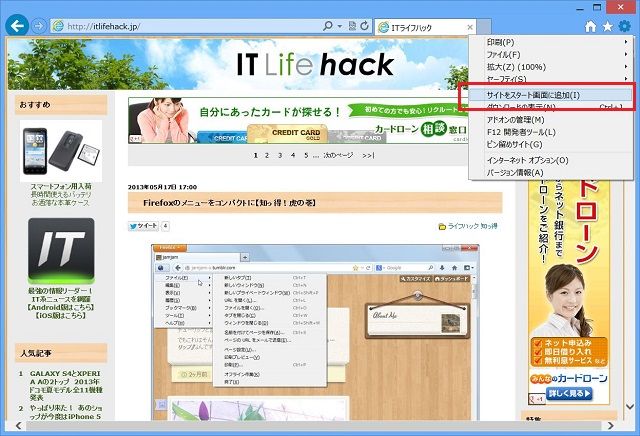Screen dimensions: 640x436
Task: Click the ツイート button
Action: pos(143,225)
